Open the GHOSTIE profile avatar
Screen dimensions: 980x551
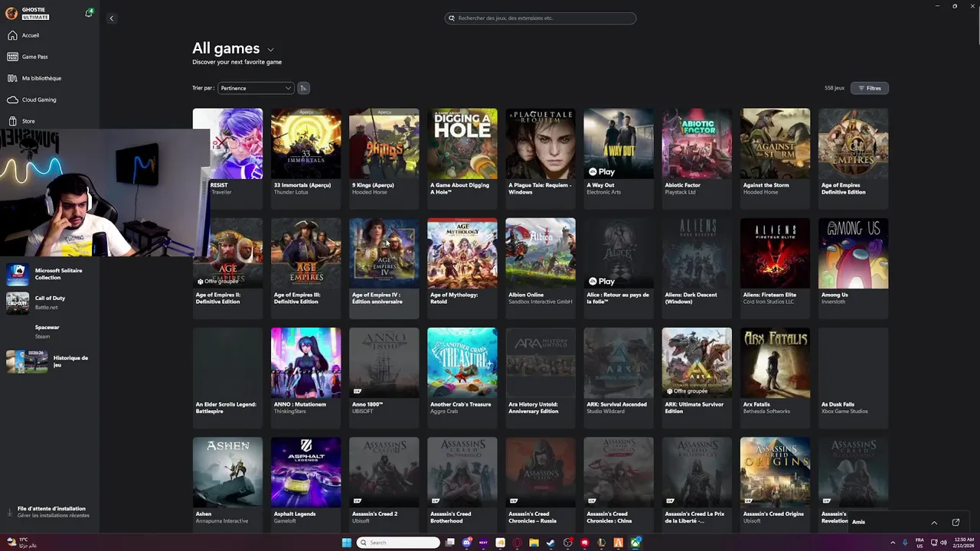pos(11,13)
